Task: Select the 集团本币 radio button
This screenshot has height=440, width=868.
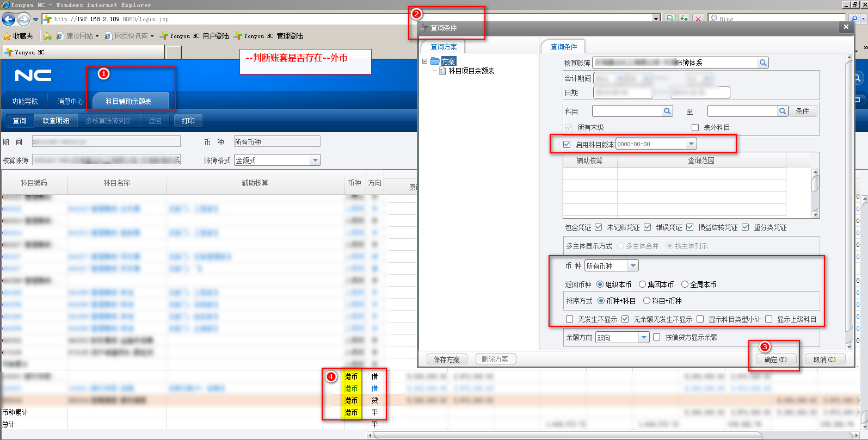Action: click(x=643, y=284)
